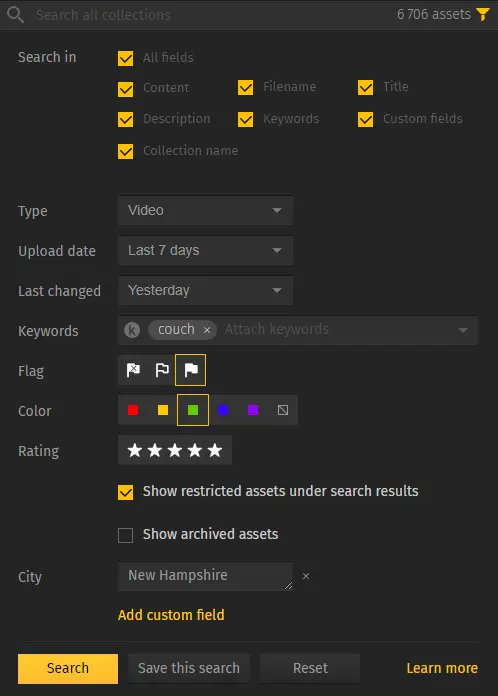Select the rejected flag icon
This screenshot has width=498, height=696.
pyautogui.click(x=133, y=370)
